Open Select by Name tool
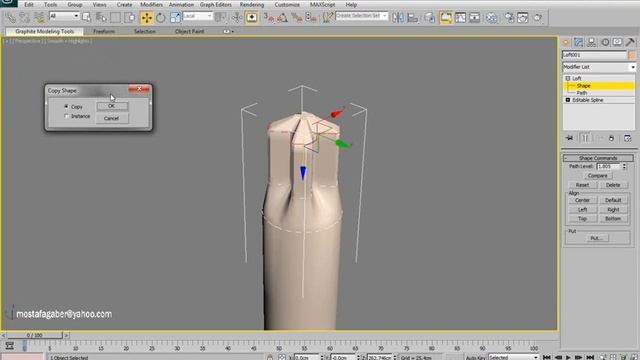Image resolution: width=640 pixels, height=360 pixels. pyautogui.click(x=101, y=18)
